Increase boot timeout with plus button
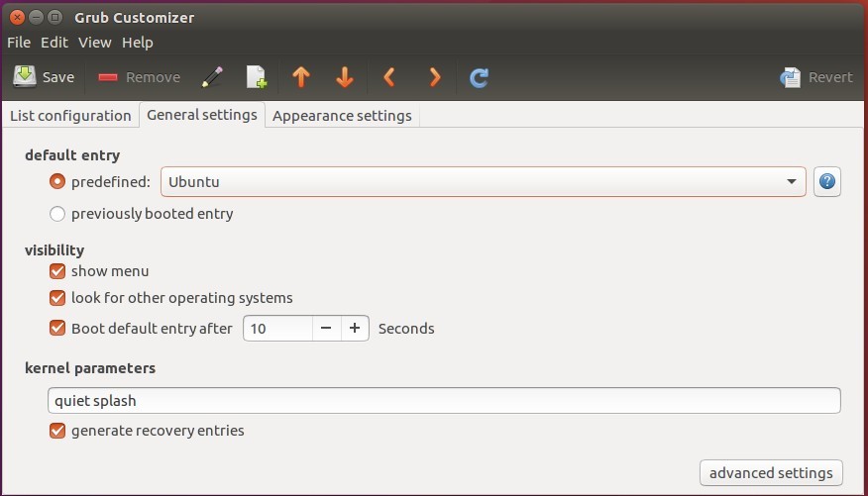Image resolution: width=868 pixels, height=496 pixels. tap(355, 329)
